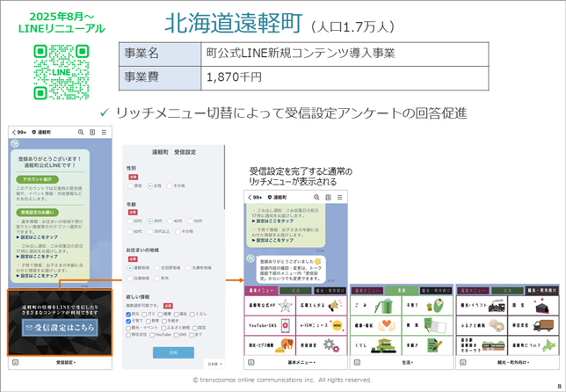Open the 受信設定 gears tile
Screen dimensions: 566x392
[x=322, y=345]
